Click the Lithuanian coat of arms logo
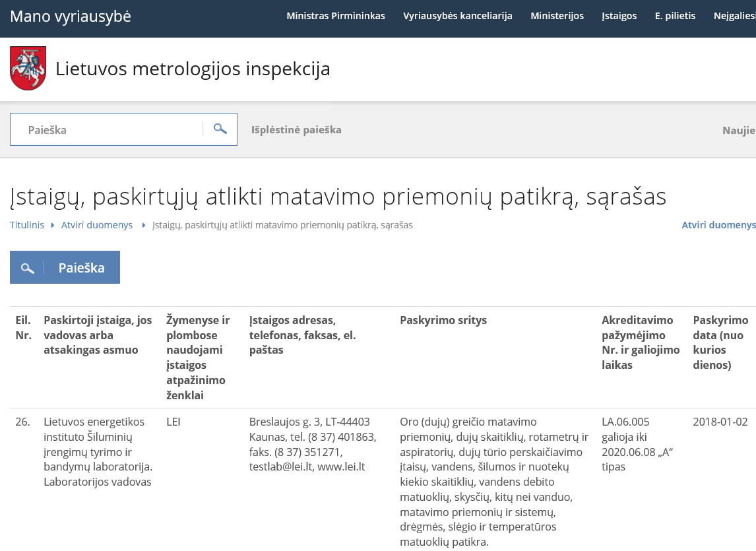The image size is (756, 551). (x=28, y=69)
